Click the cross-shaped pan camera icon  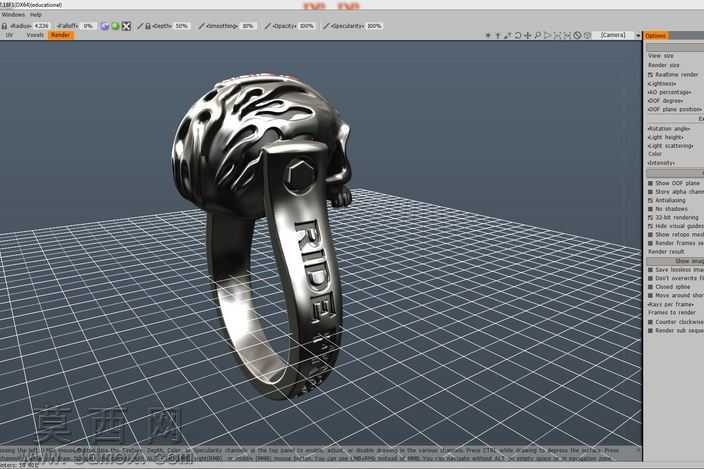528,35
